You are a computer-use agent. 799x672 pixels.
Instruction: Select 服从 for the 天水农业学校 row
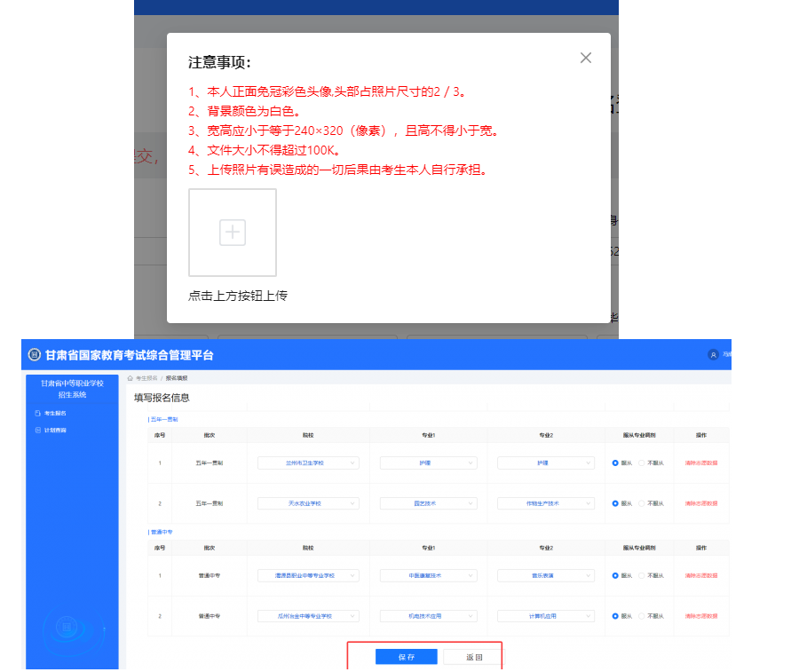point(616,503)
